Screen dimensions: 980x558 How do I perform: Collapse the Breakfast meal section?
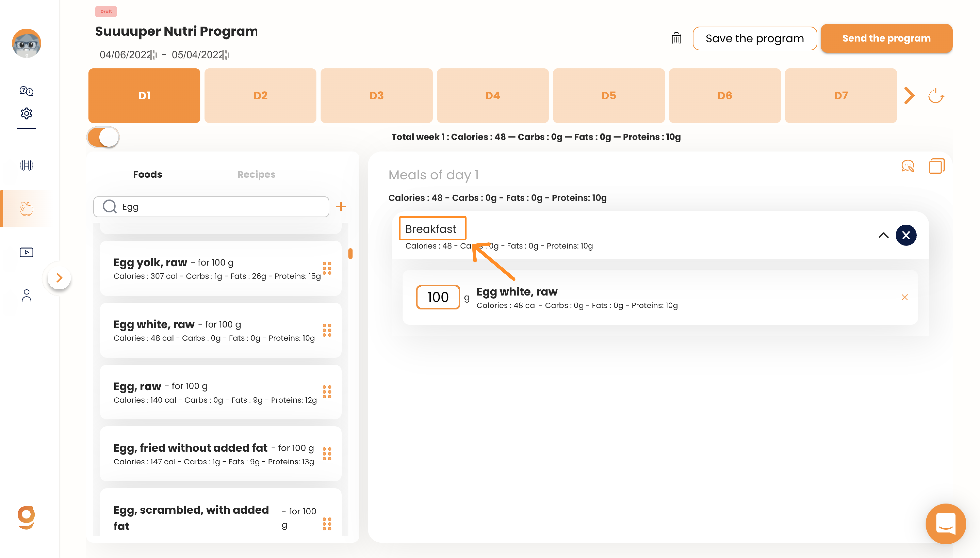pos(883,235)
